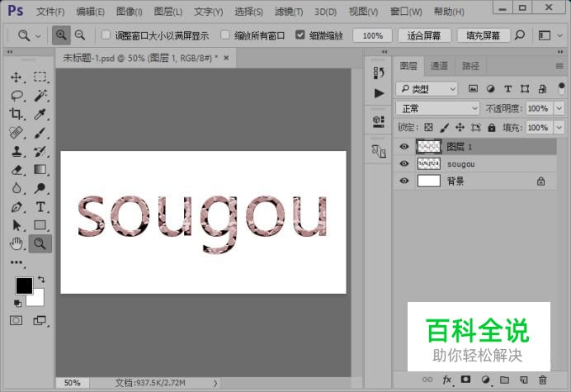The width and height of the screenshot is (571, 392).
Task: Open the Edit Toolbar three-dots menu
Action: pos(17,262)
